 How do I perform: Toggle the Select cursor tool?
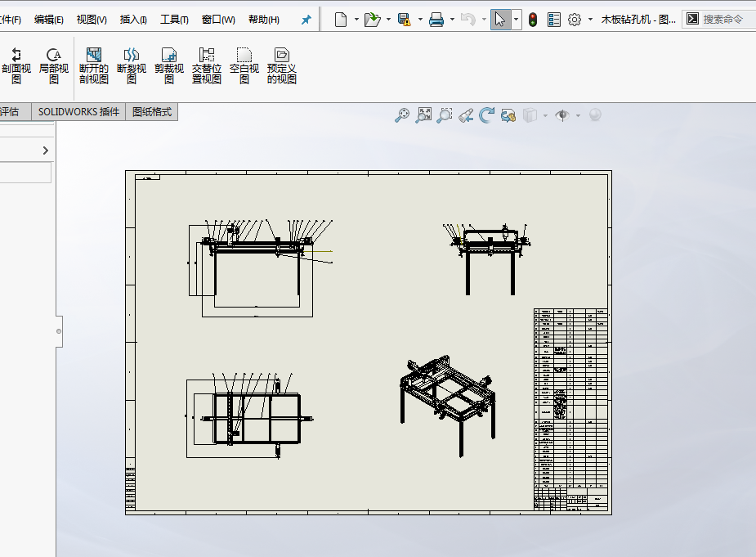click(500, 20)
